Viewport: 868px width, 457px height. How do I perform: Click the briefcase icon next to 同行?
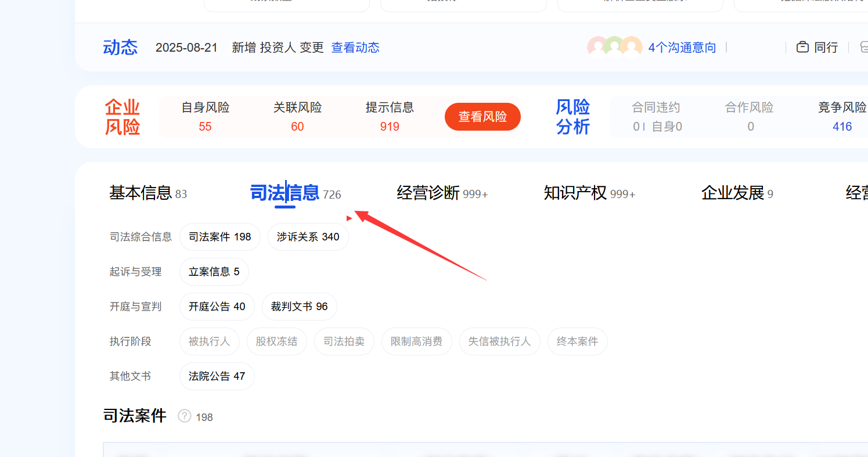point(802,48)
